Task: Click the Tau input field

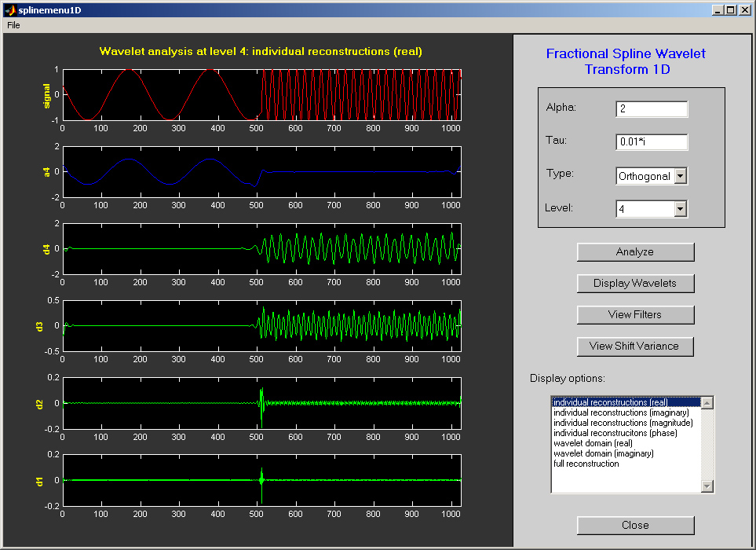Action: 652,142
